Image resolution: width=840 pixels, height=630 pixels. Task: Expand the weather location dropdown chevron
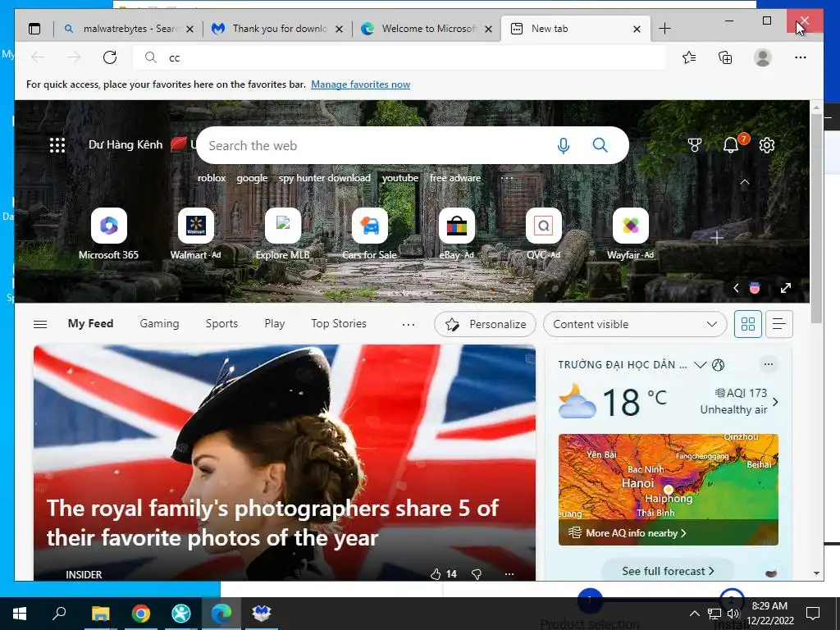click(x=701, y=365)
